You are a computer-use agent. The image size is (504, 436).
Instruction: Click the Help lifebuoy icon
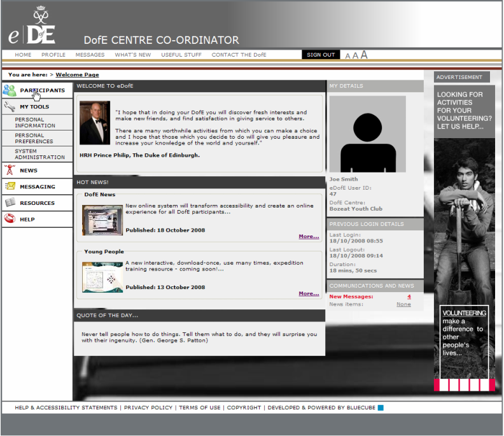[10, 220]
